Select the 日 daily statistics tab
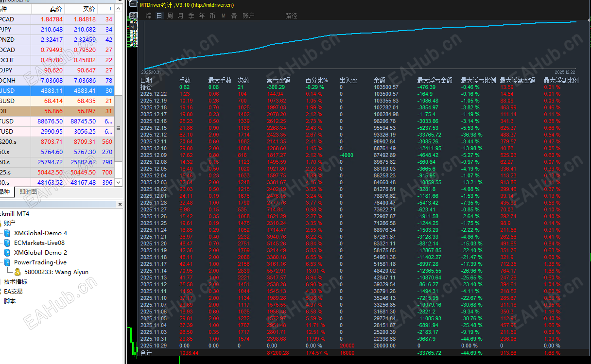Viewport: 591px width, 364px height. coord(159,16)
